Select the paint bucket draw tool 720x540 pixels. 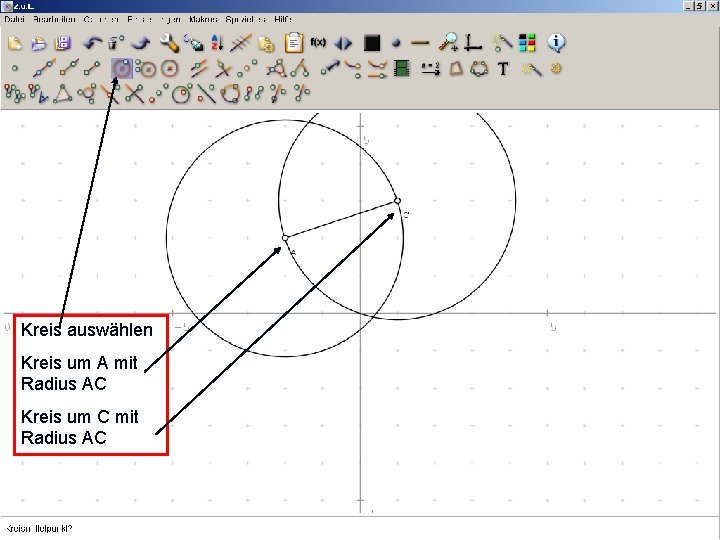tap(194, 43)
